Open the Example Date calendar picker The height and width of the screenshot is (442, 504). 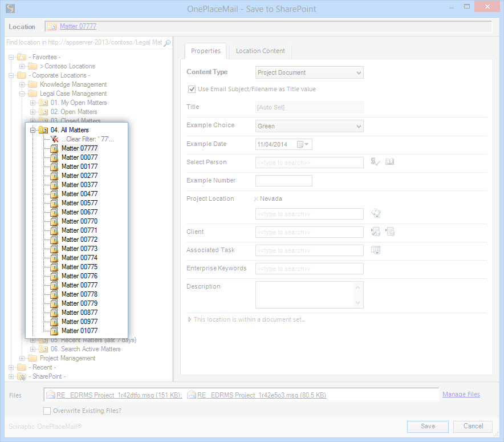[x=303, y=144]
